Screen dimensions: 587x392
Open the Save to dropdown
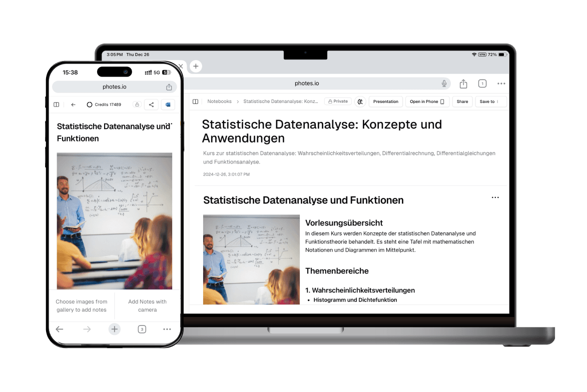[490, 101]
